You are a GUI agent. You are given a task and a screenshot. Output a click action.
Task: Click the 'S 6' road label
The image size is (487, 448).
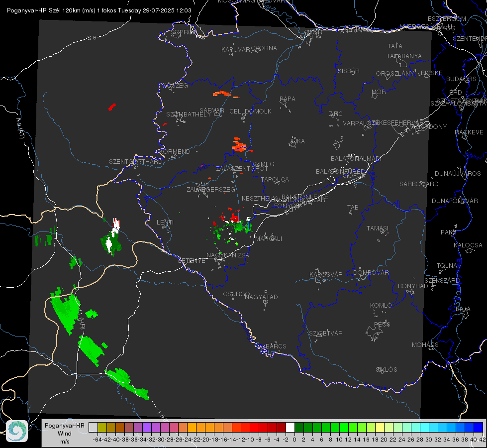(x=92, y=38)
